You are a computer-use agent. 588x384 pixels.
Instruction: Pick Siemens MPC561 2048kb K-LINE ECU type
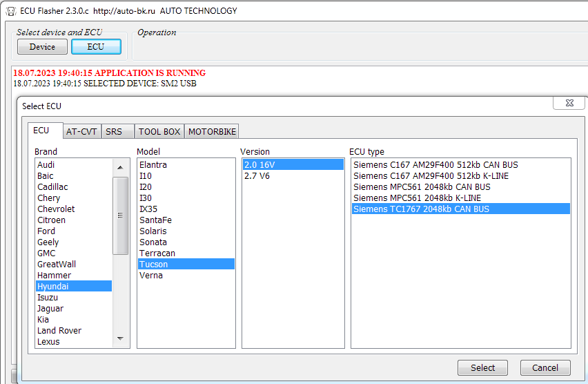point(417,198)
